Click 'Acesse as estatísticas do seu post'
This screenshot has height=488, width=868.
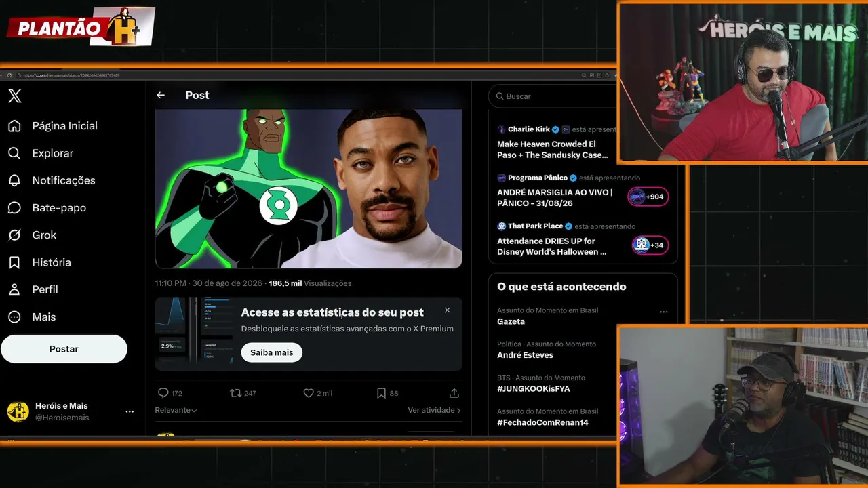pos(332,312)
